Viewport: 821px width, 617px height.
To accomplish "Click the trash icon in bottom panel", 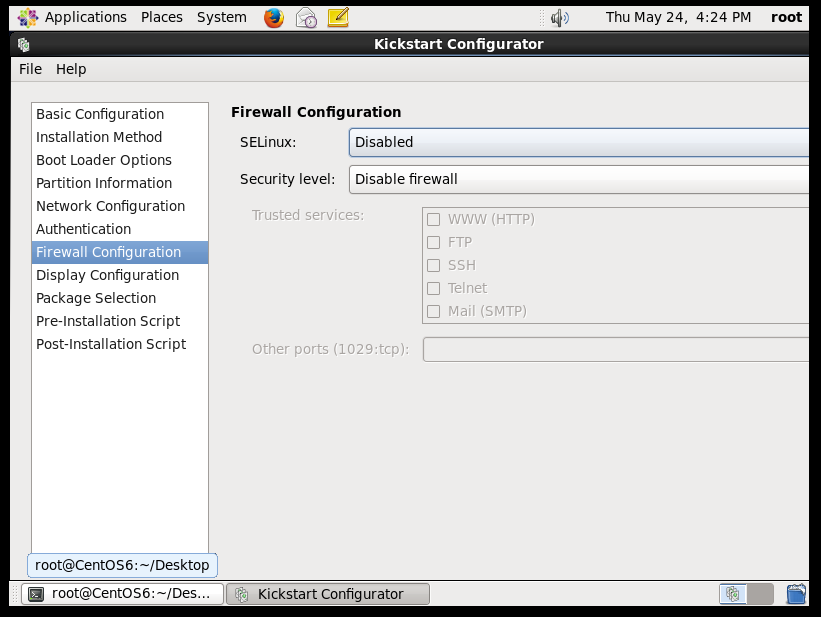I will (x=796, y=594).
